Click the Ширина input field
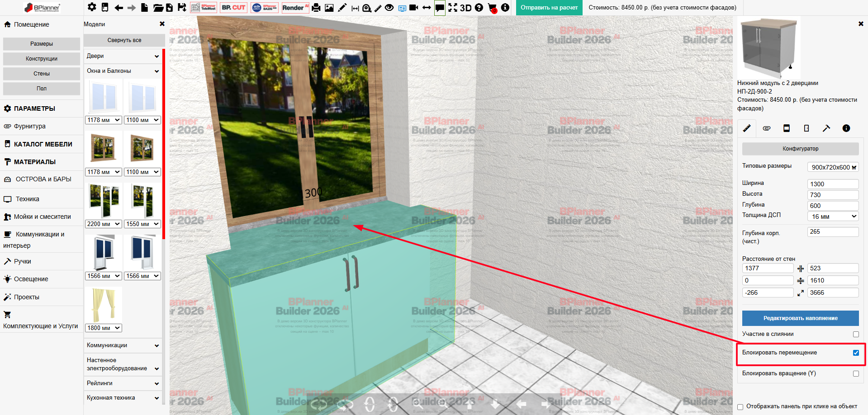The height and width of the screenshot is (415, 868). tap(833, 184)
